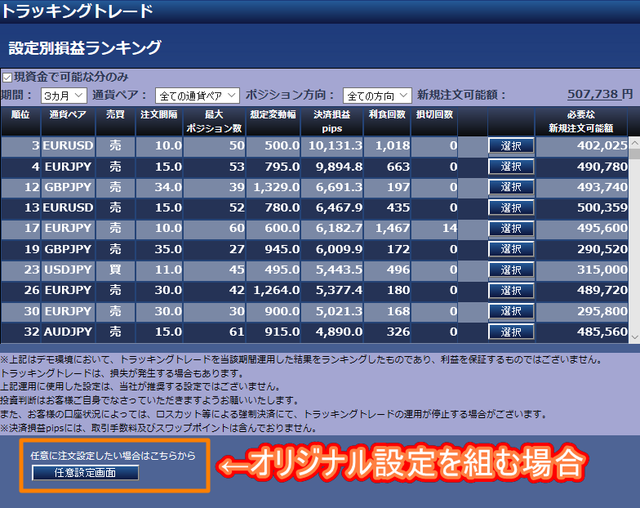Click the 5,021.3 pips cell
Screen dimensions: 640x508
[x=332, y=311]
